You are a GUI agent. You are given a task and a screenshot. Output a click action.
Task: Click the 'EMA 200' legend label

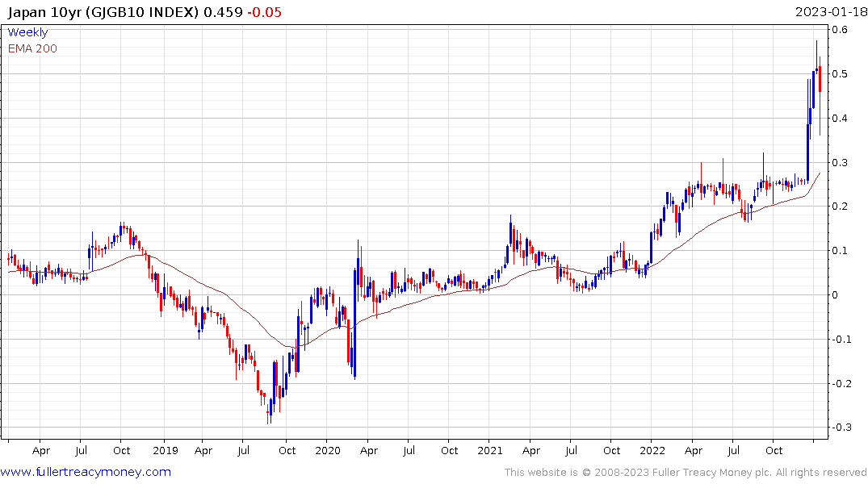(32, 48)
